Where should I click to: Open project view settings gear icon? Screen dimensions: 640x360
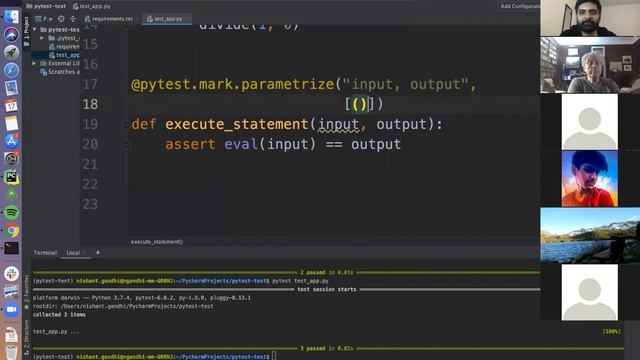61,19
